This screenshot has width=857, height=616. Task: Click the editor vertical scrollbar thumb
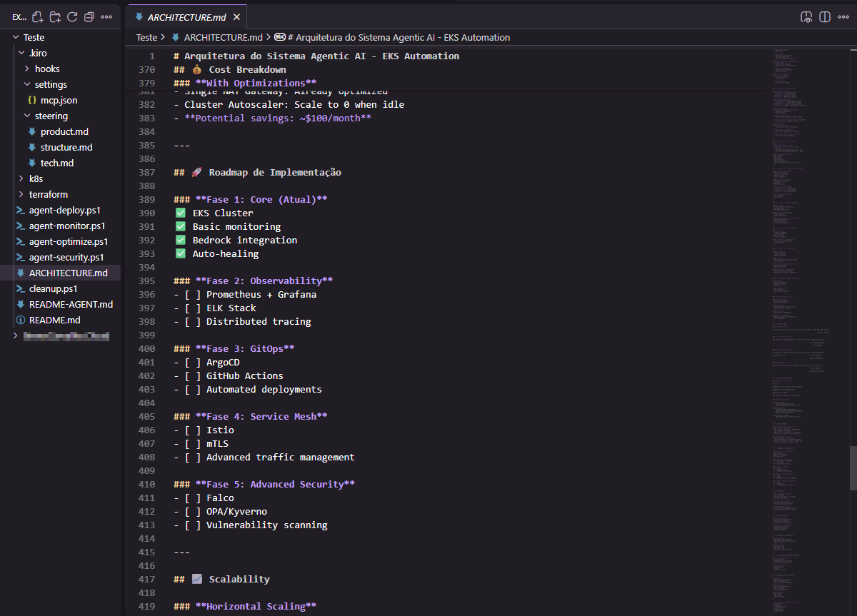(x=853, y=468)
